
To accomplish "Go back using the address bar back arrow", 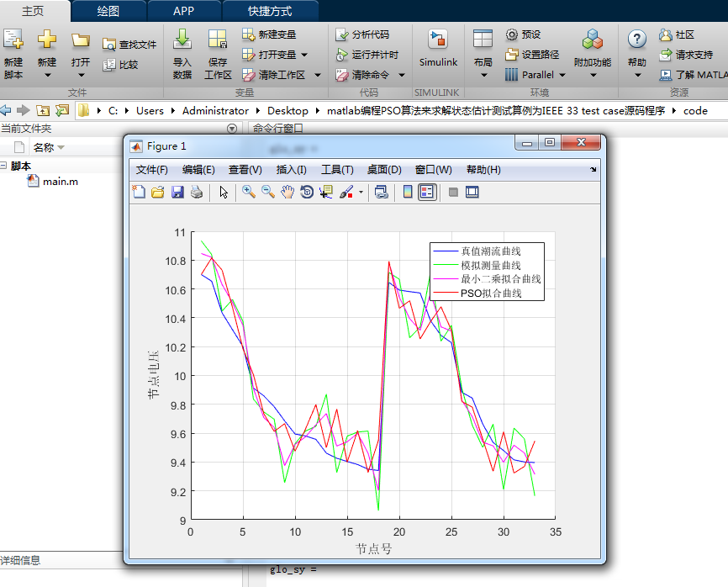I will coord(6,110).
